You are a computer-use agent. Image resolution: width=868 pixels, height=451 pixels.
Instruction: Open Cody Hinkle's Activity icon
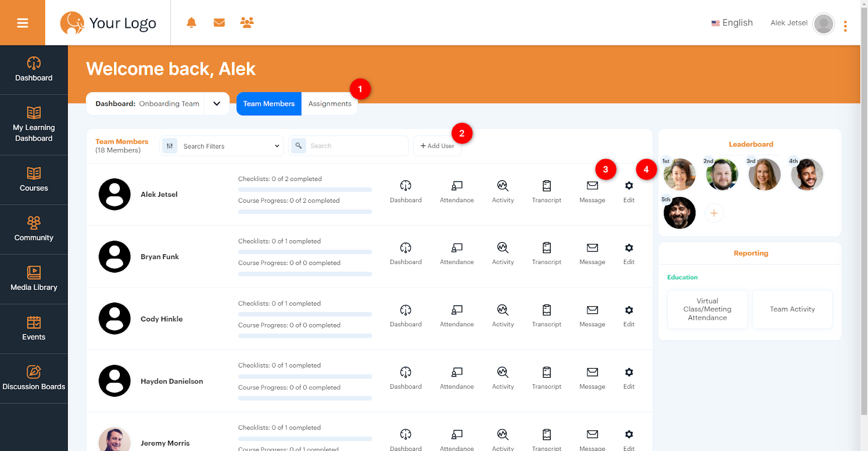(502, 315)
